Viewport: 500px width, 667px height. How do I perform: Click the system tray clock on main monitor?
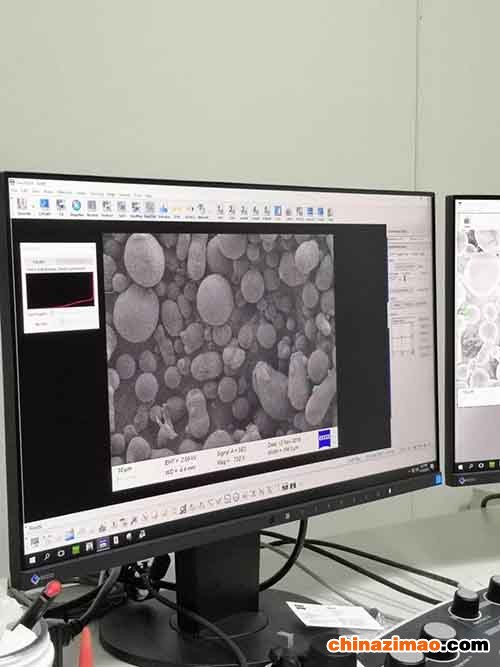tap(423, 468)
